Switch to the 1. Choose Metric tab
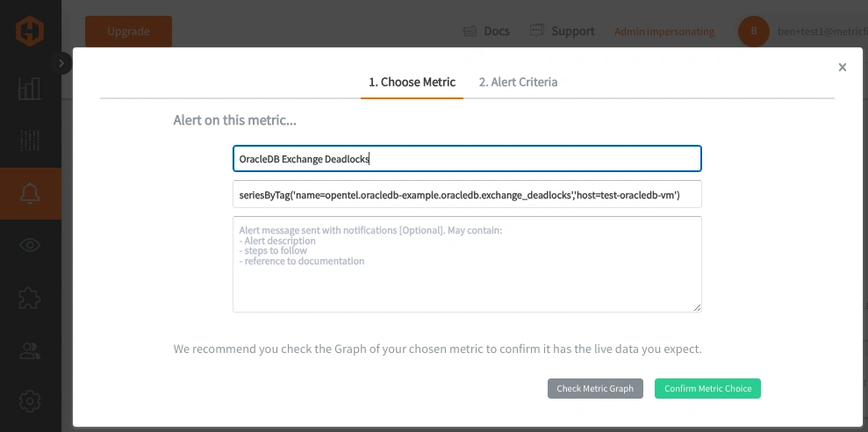868x432 pixels. (412, 82)
